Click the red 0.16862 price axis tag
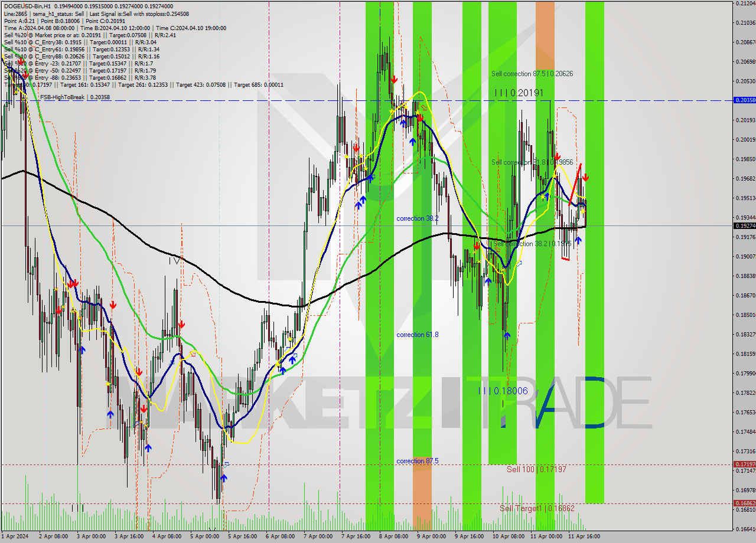This screenshot has height=543, width=756. pyautogui.click(x=744, y=503)
